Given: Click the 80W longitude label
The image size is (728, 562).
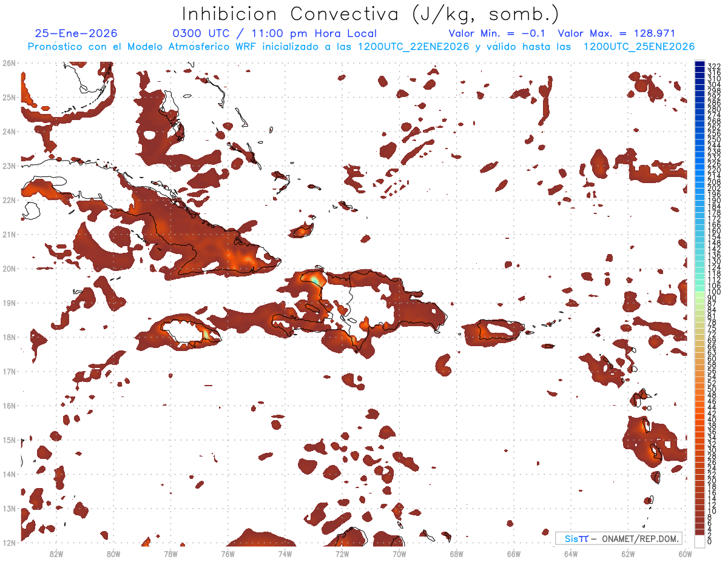Looking at the screenshot, I should point(113,553).
